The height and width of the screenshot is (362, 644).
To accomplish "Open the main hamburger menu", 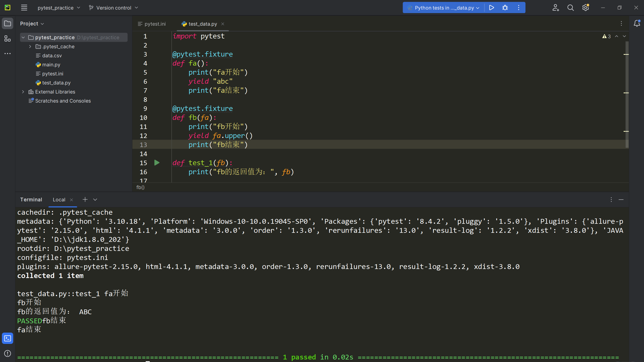I will point(24,8).
